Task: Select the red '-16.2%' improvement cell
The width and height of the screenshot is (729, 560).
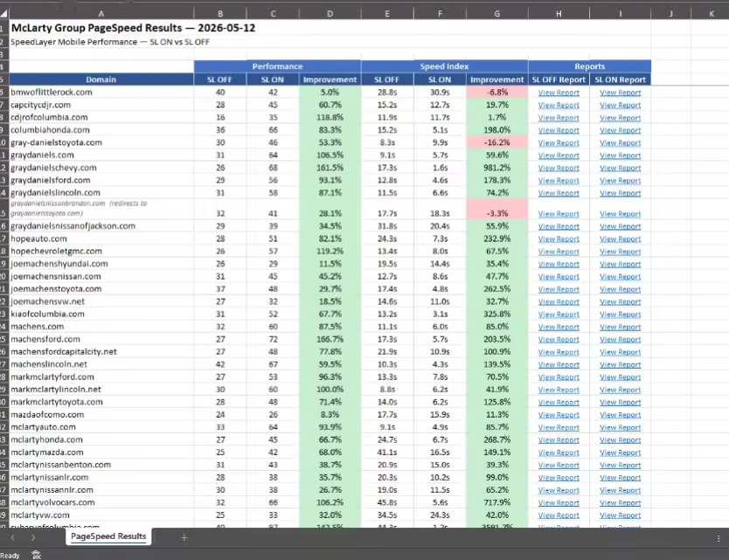Action: point(497,142)
